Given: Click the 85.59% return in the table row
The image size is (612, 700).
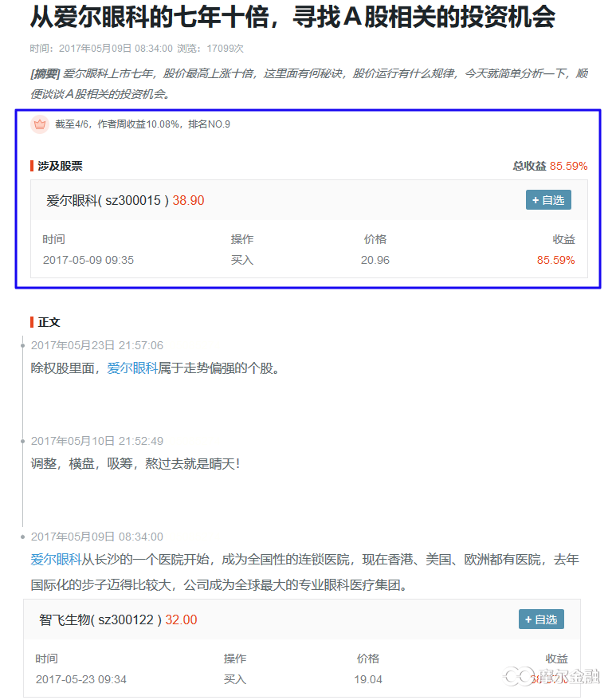Looking at the screenshot, I should click(x=555, y=260).
